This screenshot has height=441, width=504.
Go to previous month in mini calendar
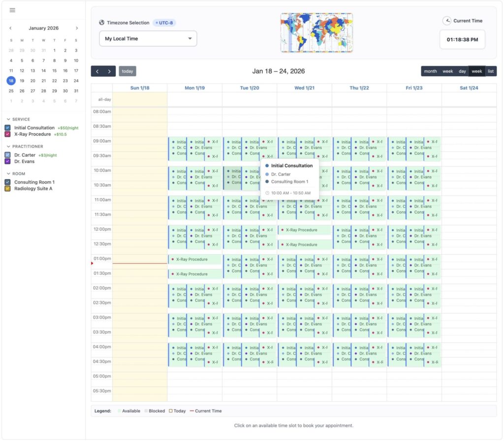point(11,29)
